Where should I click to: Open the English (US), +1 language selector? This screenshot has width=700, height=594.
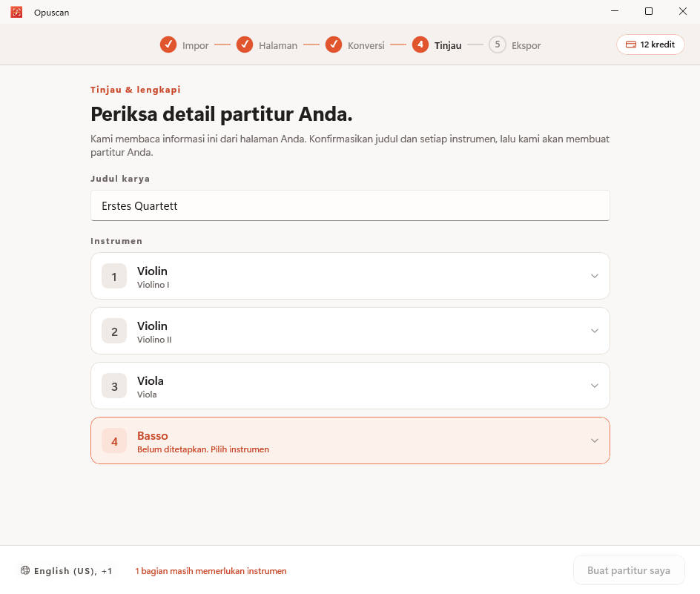click(67, 571)
